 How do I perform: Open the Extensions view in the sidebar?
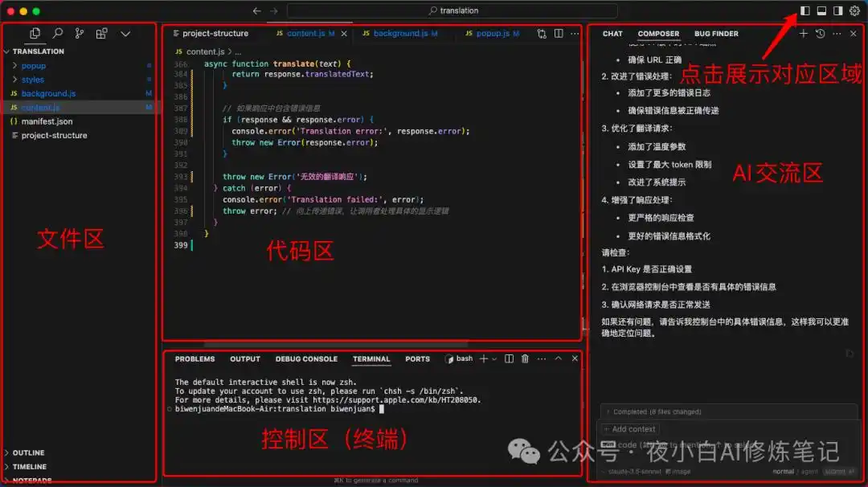(101, 34)
